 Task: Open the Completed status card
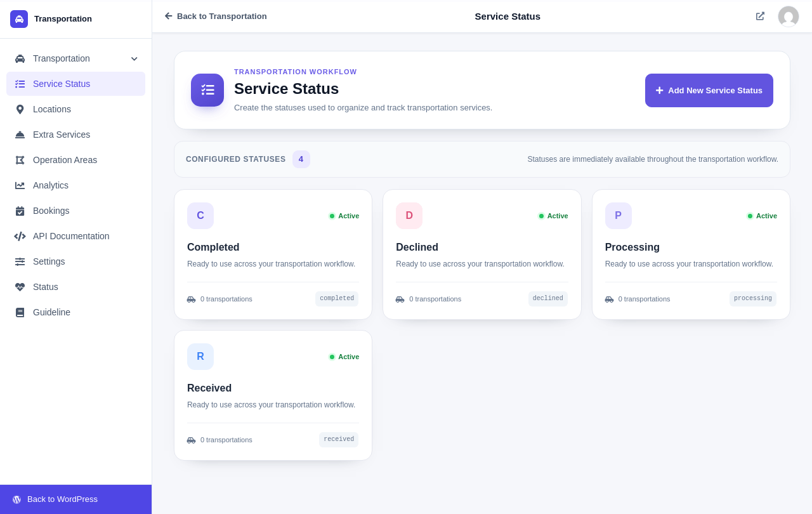[x=273, y=254]
